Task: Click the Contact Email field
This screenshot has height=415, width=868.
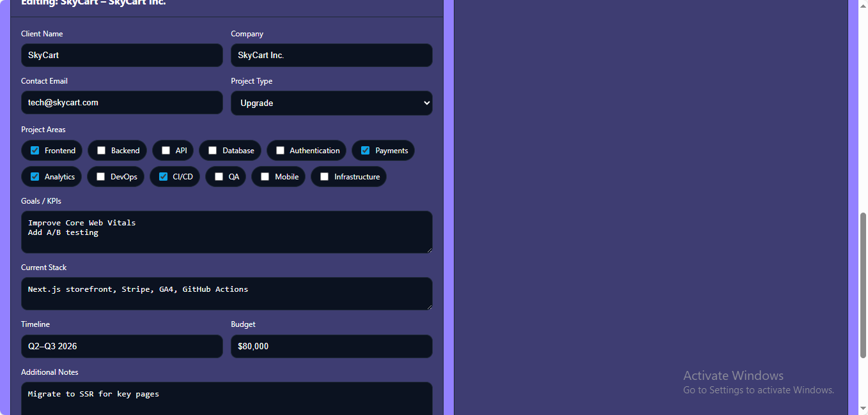Action: tap(122, 102)
